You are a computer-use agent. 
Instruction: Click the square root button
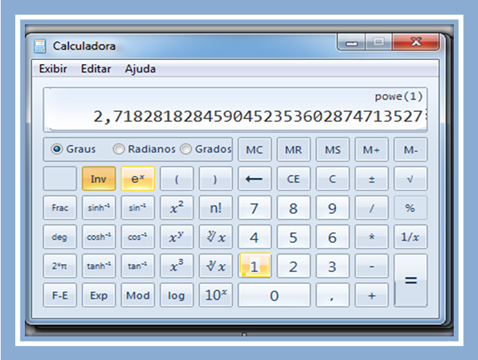[411, 179]
